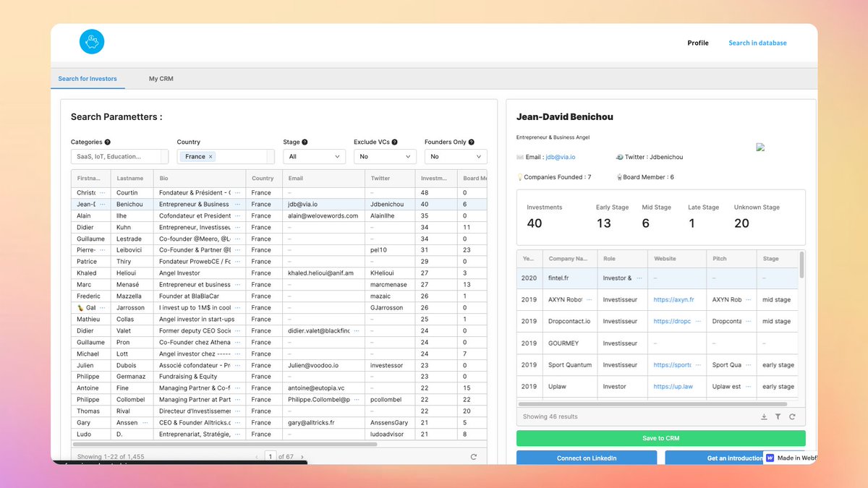Open Profile in top navigation
The height and width of the screenshot is (488, 868).
pyautogui.click(x=698, y=43)
